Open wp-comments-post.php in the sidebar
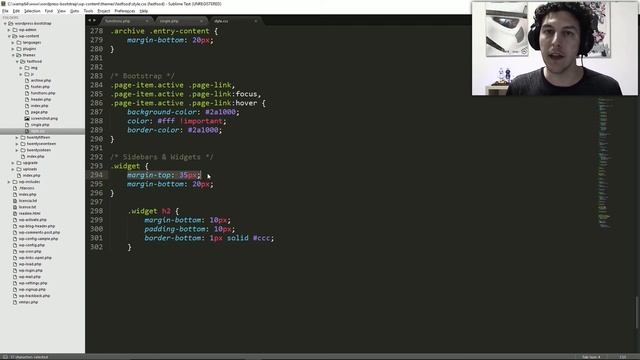The width and height of the screenshot is (640, 360). 39,232
